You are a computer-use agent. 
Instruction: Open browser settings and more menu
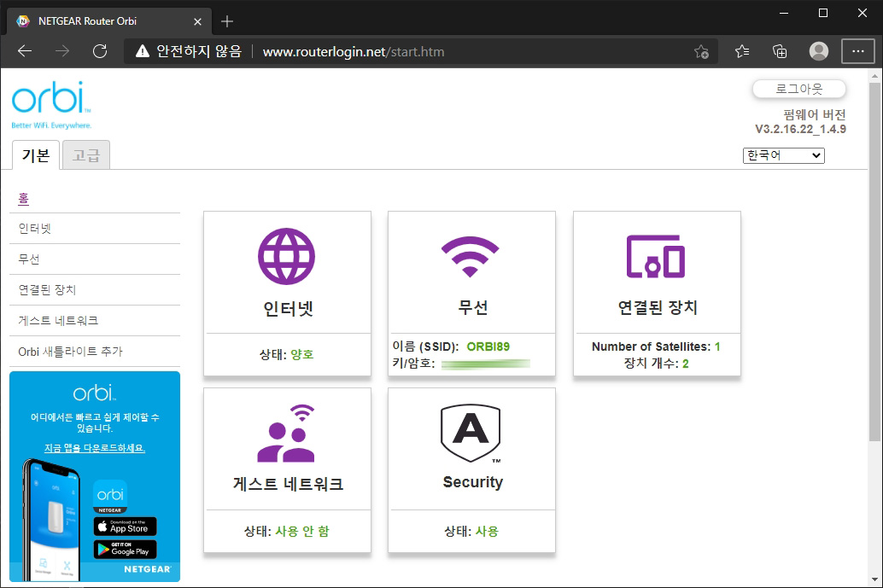tap(857, 51)
